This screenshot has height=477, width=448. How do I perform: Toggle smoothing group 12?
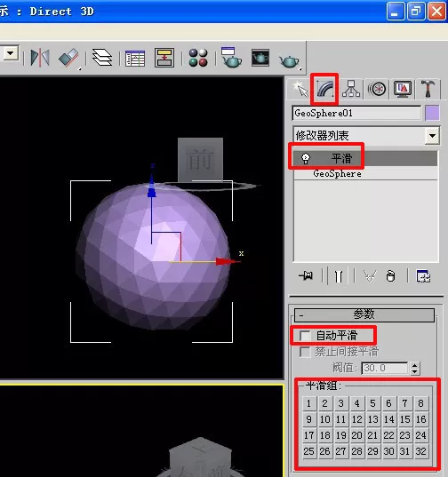[356, 419]
